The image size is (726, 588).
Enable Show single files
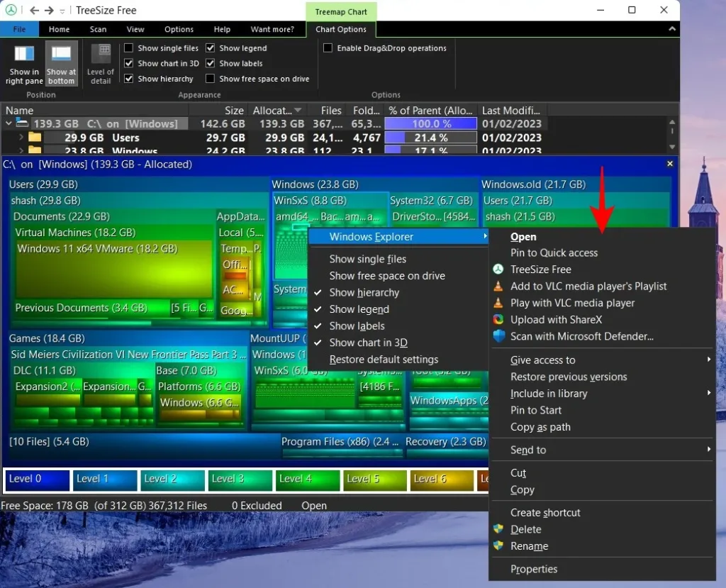128,48
